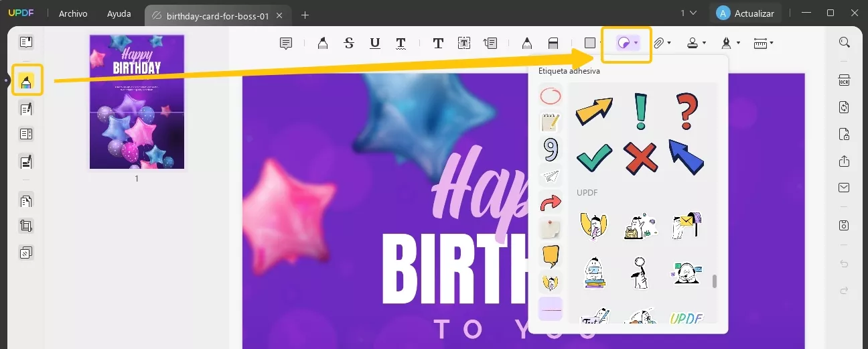
Task: Choose the UPDF character sticker category
Action: pyautogui.click(x=550, y=282)
